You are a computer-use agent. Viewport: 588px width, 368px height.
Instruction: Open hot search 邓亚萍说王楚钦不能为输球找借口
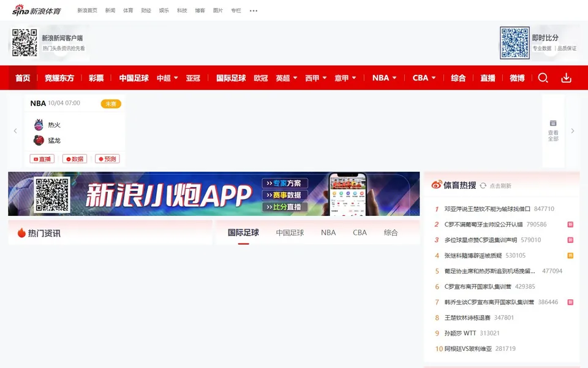pyautogui.click(x=488, y=209)
